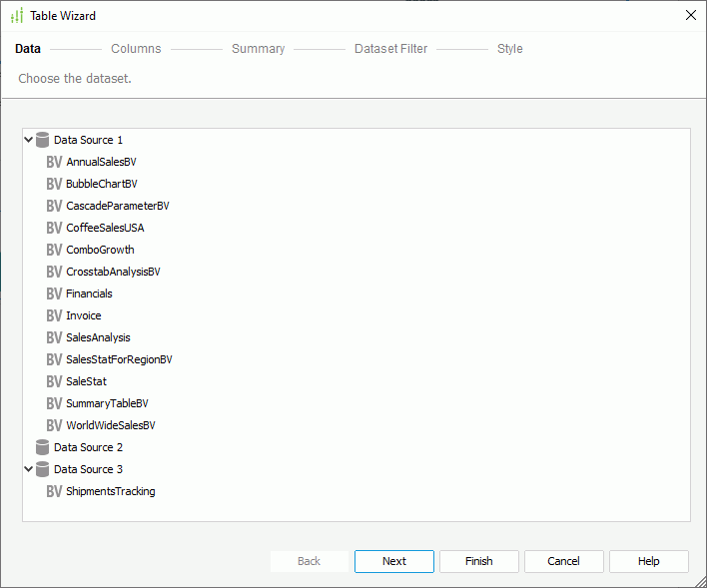Pick the SummaryTableBV dataset
The height and width of the screenshot is (588, 707).
pos(107,403)
